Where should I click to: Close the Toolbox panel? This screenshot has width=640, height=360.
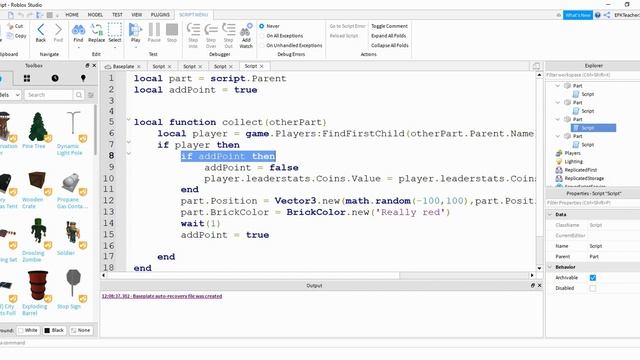[94, 65]
